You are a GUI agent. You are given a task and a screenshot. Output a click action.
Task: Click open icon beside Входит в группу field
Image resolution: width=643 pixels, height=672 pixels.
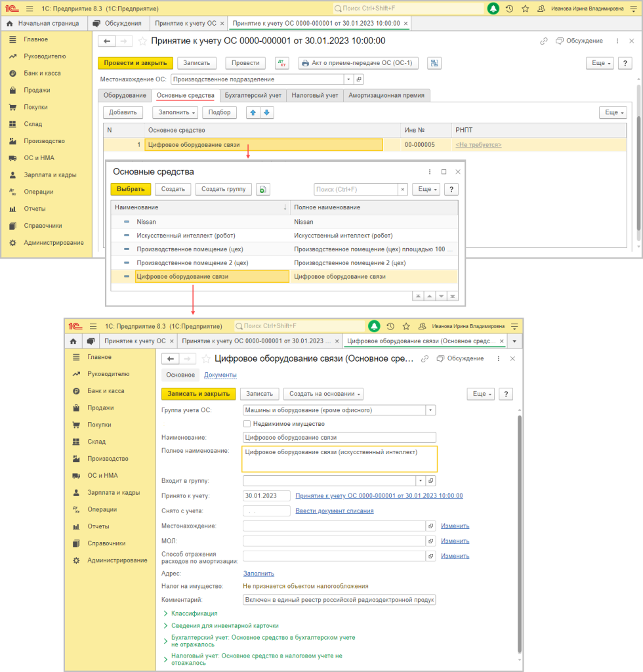431,480
